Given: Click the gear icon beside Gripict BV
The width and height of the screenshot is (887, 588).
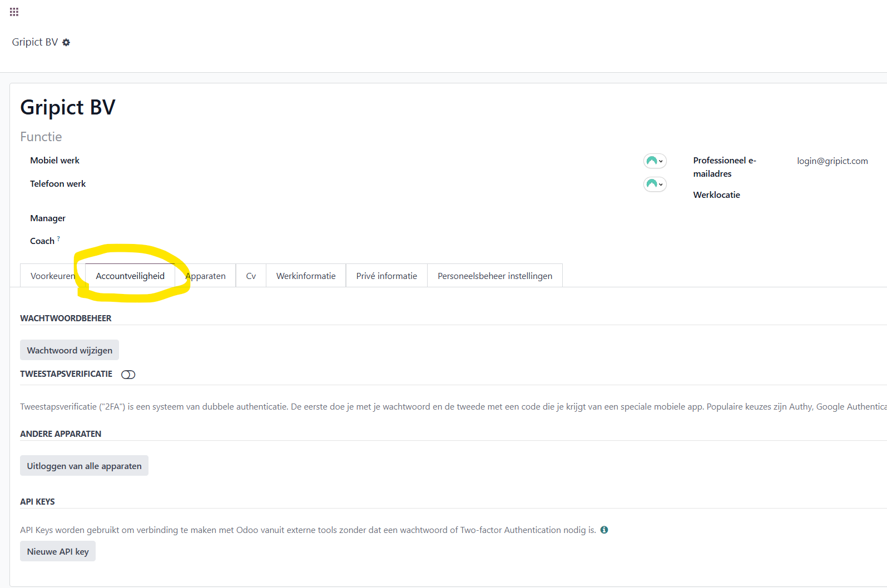Looking at the screenshot, I should click(66, 42).
